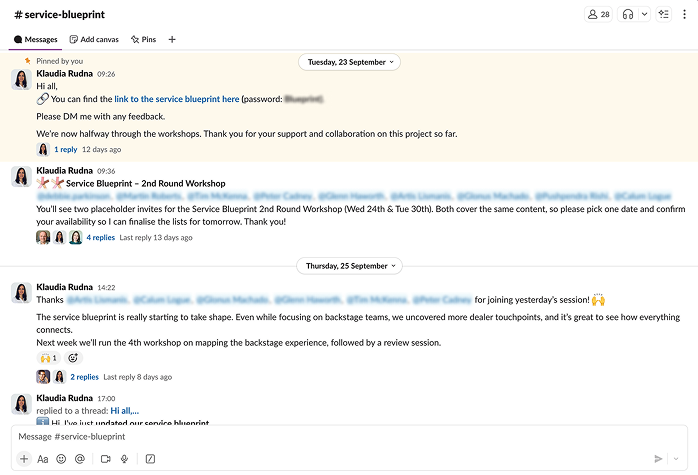This screenshot has width=698, height=475.
Task: Start a huddle with headphones icon
Action: click(629, 14)
